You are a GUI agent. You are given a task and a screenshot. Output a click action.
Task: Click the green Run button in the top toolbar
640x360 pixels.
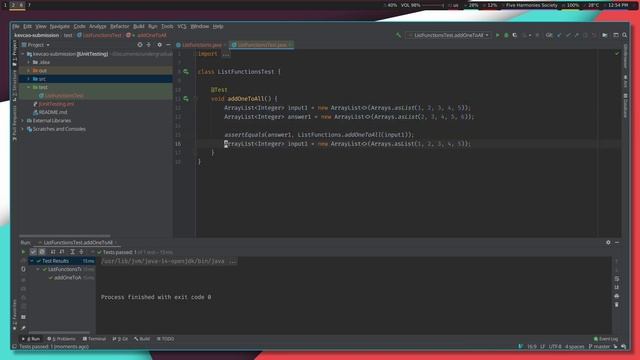(497, 36)
